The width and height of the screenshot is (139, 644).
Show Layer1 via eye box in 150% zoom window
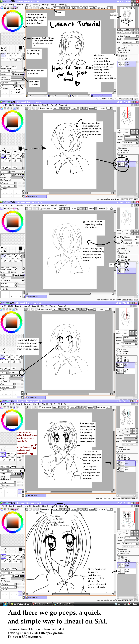[x=119, y=570]
